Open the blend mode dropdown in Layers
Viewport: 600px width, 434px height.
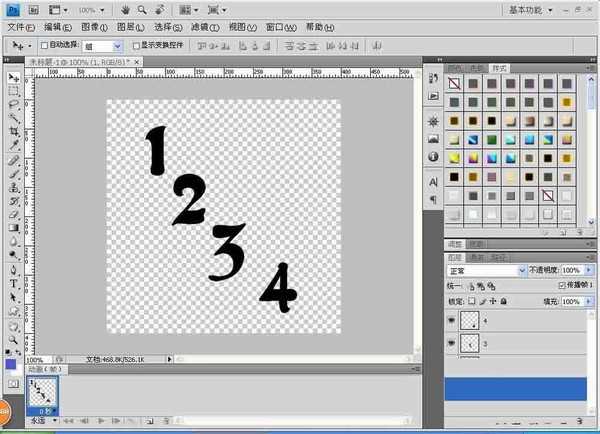tap(487, 271)
